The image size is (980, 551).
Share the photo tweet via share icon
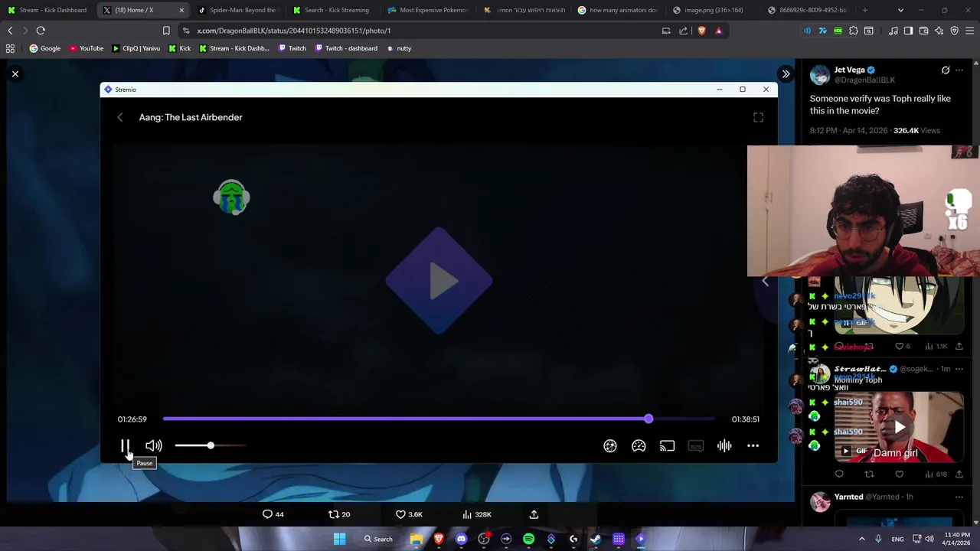(x=534, y=514)
